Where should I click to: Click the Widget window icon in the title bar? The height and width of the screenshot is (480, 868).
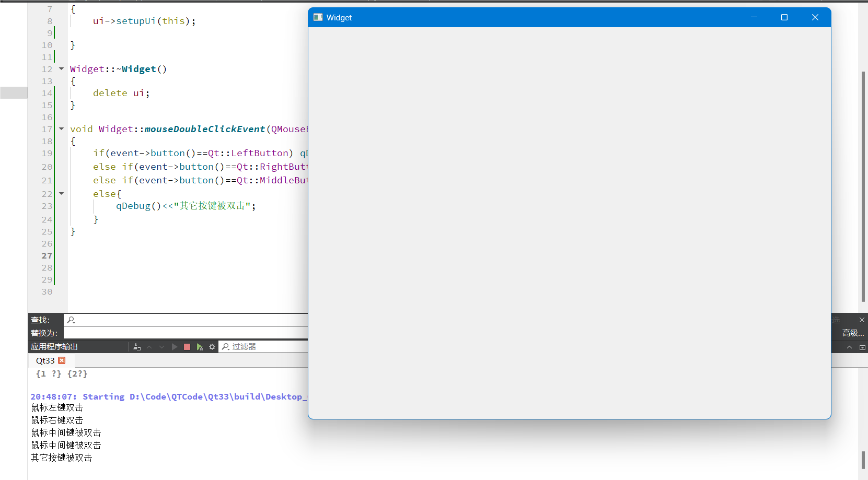(x=318, y=17)
